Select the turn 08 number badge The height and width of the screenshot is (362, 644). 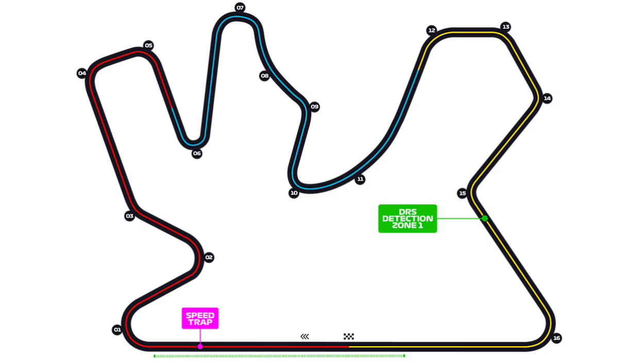coord(265,76)
